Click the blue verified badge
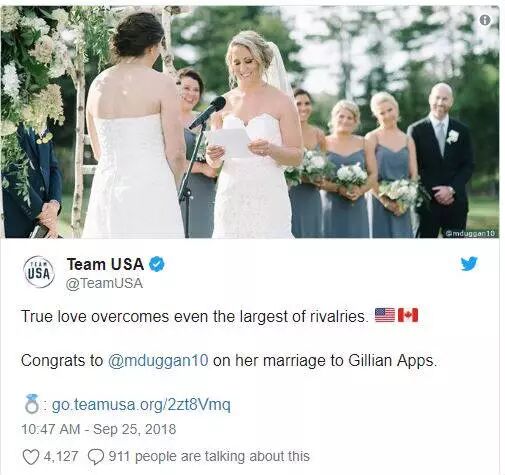This screenshot has width=505, height=475. tap(156, 264)
